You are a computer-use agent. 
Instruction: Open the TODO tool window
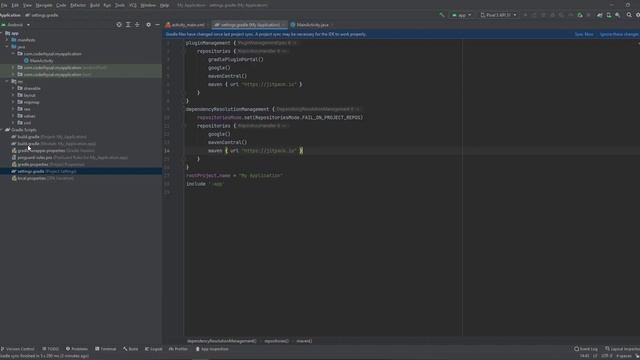point(51,349)
